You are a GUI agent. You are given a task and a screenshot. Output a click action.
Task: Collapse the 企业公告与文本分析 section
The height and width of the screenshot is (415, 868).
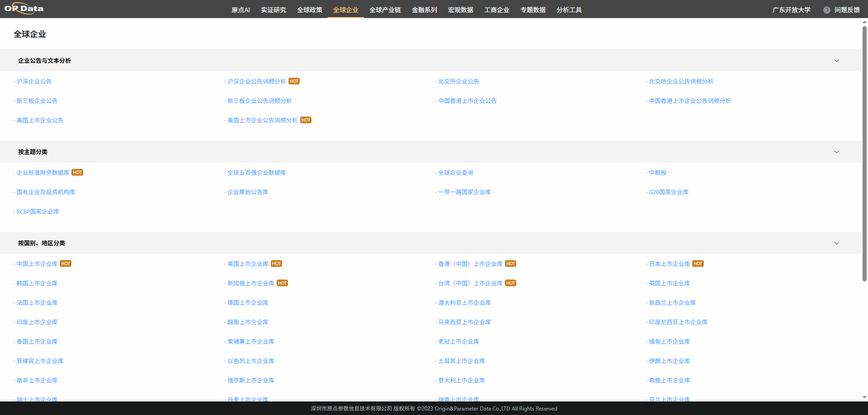coord(836,61)
